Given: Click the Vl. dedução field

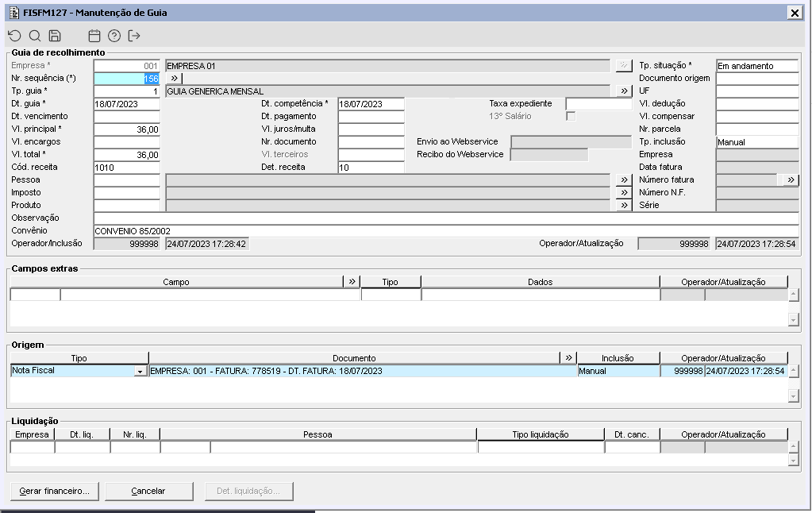Looking at the screenshot, I should tap(757, 104).
